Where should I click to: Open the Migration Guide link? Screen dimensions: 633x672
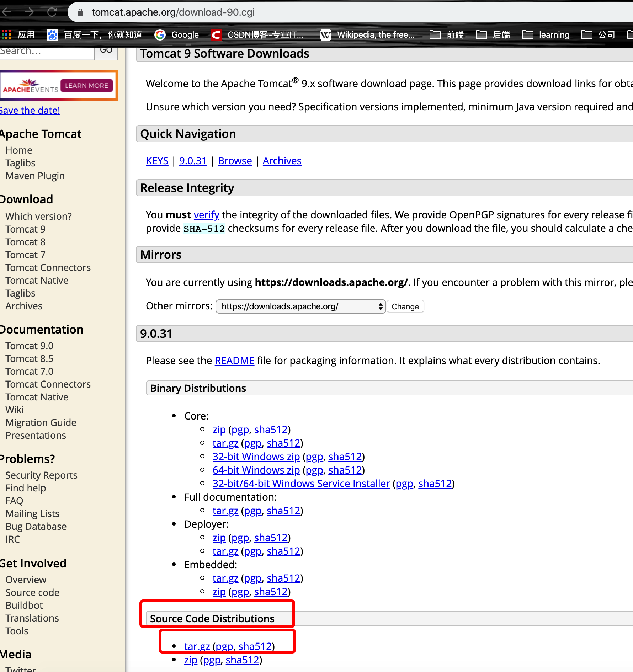tap(41, 422)
